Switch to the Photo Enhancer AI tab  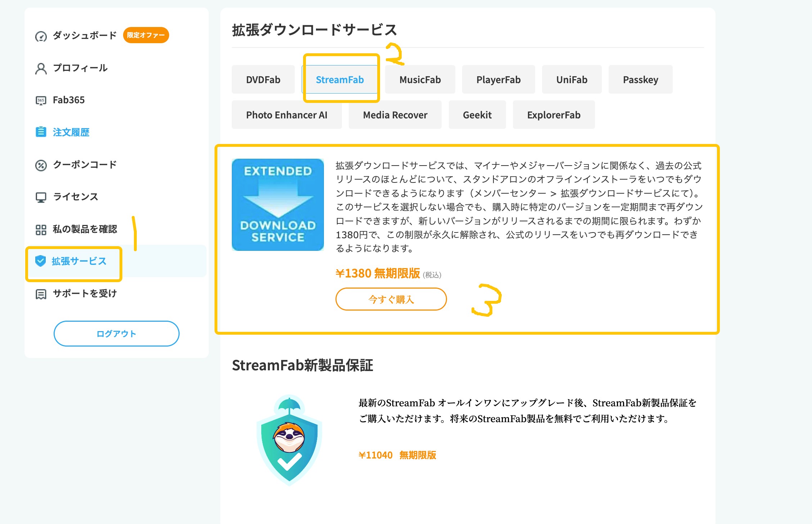[x=287, y=115]
